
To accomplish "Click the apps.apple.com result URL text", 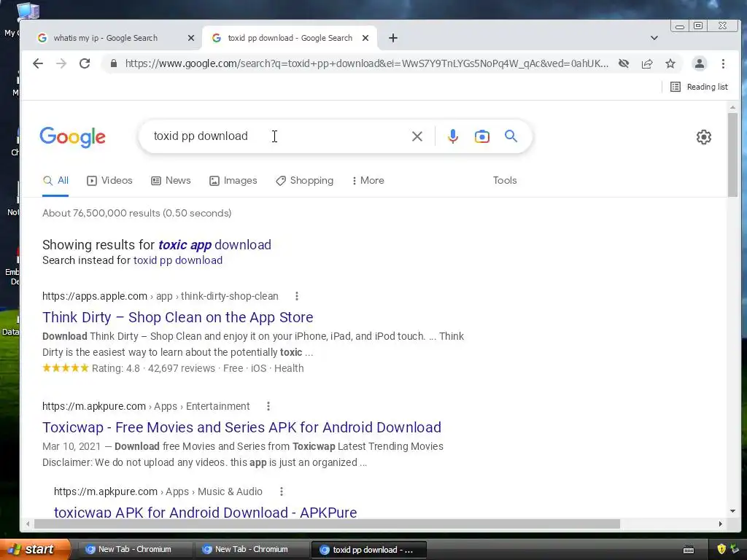I will 160,296.
